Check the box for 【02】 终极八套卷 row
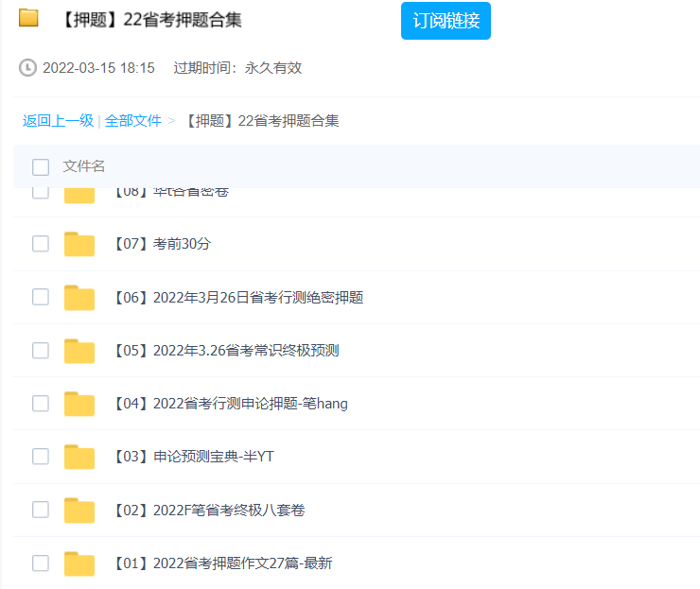The height and width of the screenshot is (589, 700). (x=41, y=510)
